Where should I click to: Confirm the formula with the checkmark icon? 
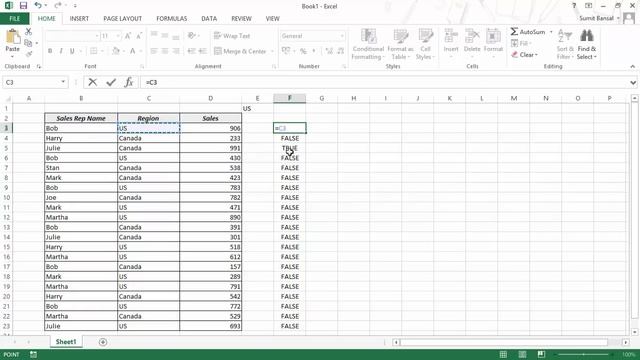click(111, 82)
